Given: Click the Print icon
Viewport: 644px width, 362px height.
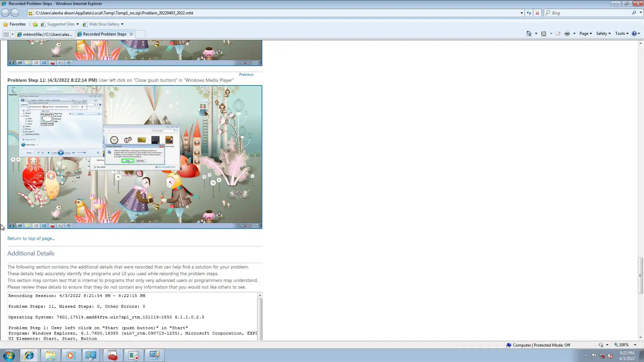Looking at the screenshot, I should (567, 34).
